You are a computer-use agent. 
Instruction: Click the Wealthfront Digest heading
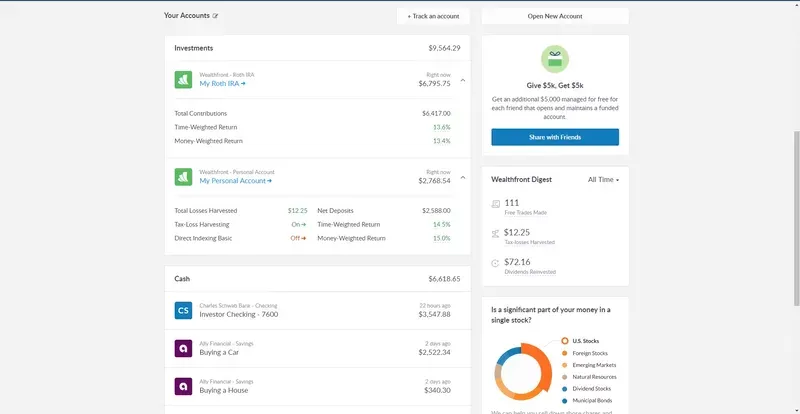pyautogui.click(x=521, y=180)
